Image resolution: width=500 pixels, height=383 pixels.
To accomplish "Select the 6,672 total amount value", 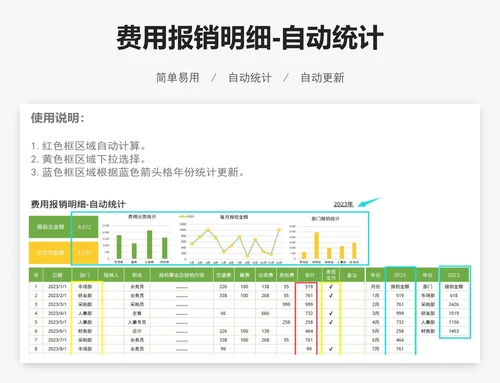I will click(x=84, y=227).
